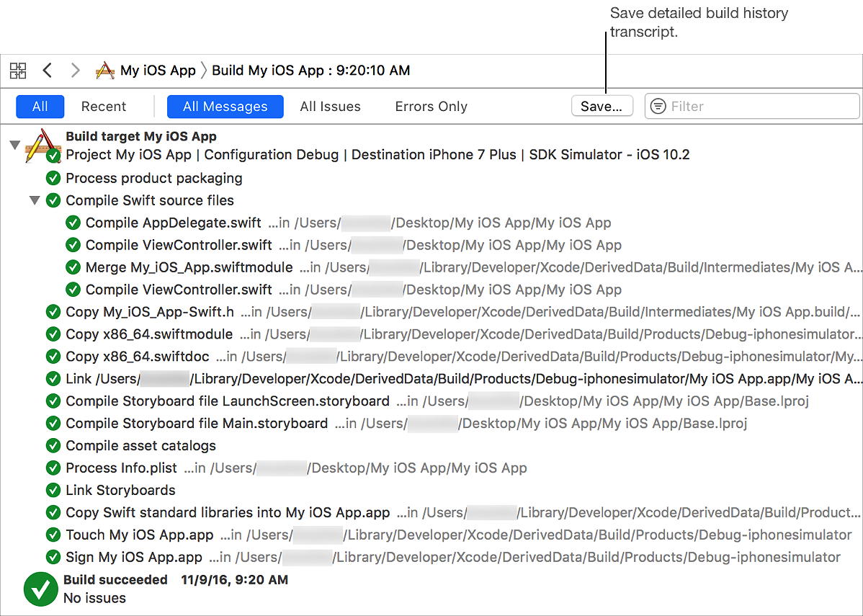Collapse the Build target My iOS App group
Viewport: 863px width, 616px height.
click(x=15, y=146)
